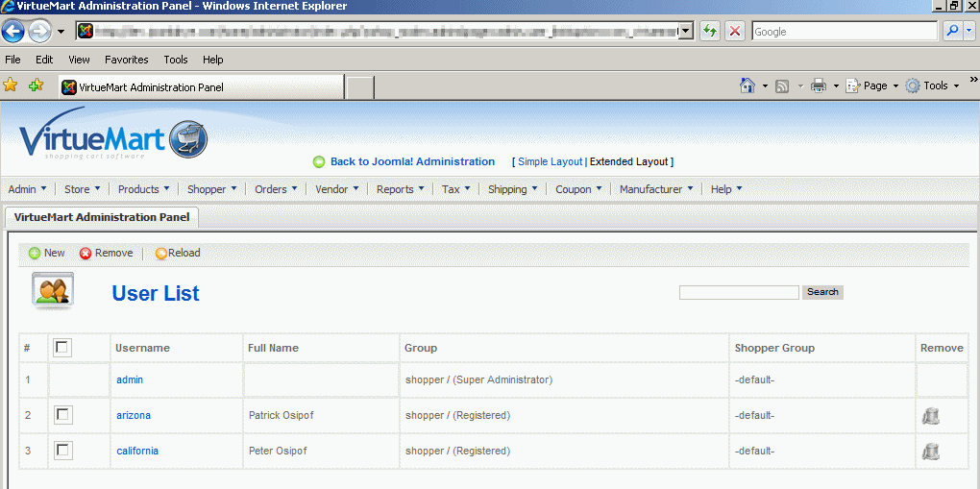Click the Joomla favicon in address bar
The image size is (980, 489).
click(x=86, y=31)
